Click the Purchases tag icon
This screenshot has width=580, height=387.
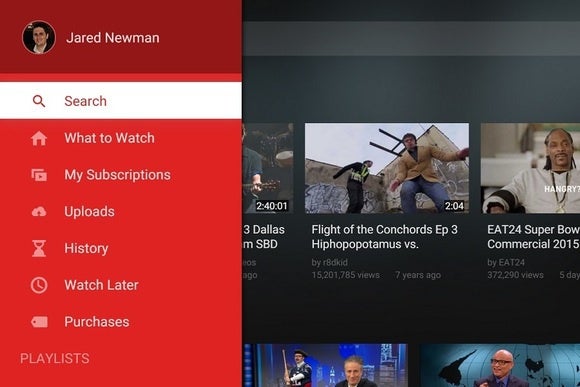[39, 322]
